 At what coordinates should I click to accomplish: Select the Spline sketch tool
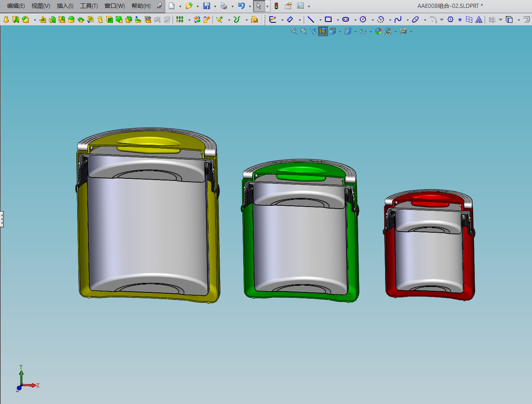pyautogui.click(x=398, y=19)
